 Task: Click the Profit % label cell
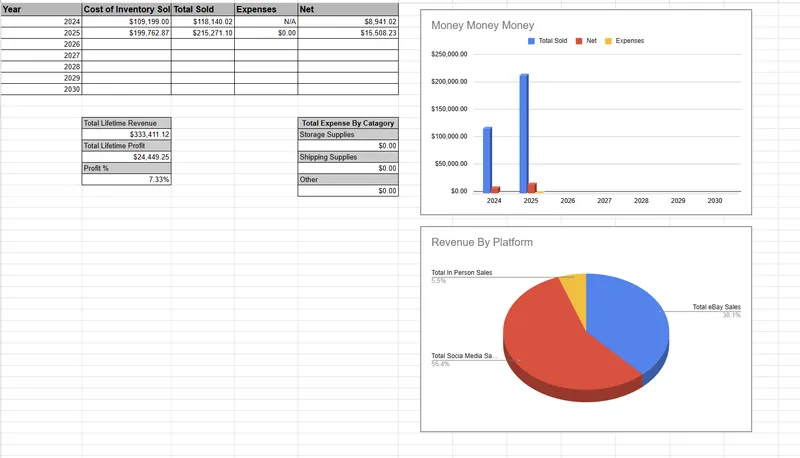click(127, 168)
